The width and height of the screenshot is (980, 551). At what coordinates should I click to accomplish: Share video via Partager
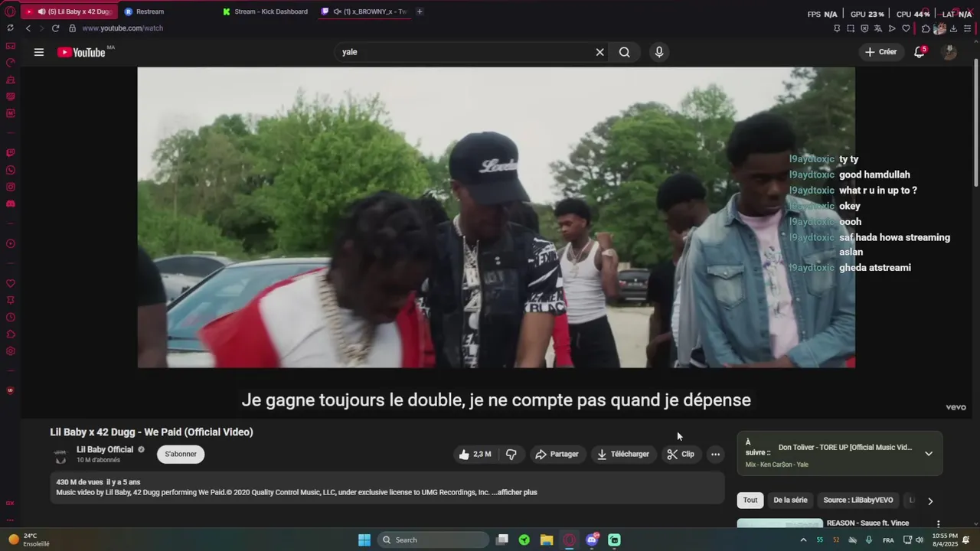(x=557, y=455)
